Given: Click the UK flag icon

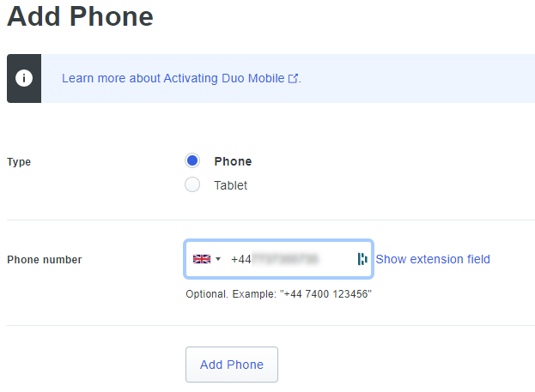Looking at the screenshot, I should click(202, 259).
